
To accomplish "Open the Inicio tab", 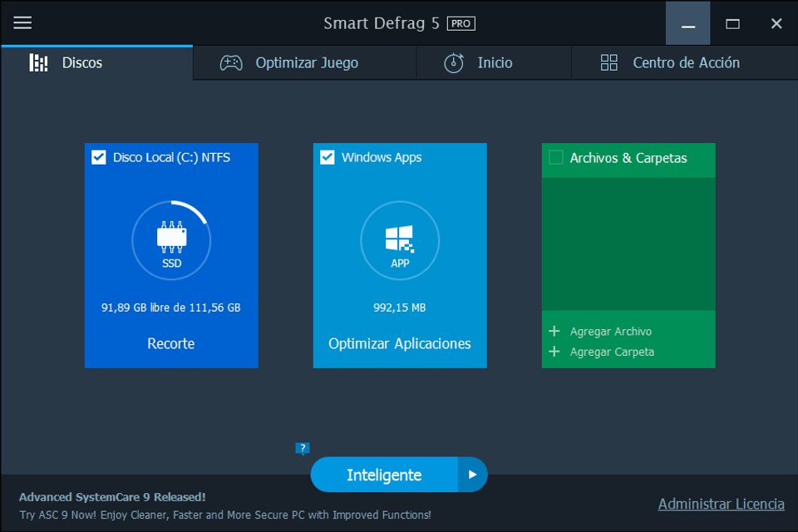I will tap(494, 62).
